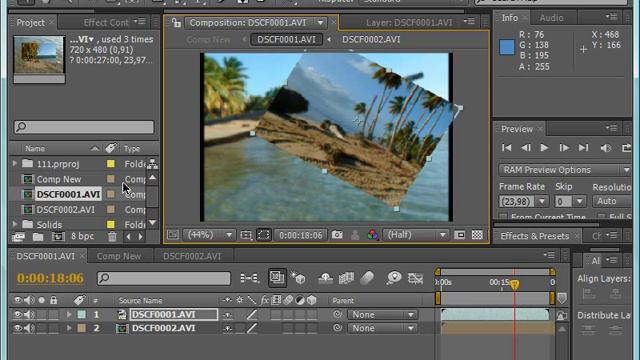
Task: Open the Skip value dropdown
Action: tap(579, 201)
